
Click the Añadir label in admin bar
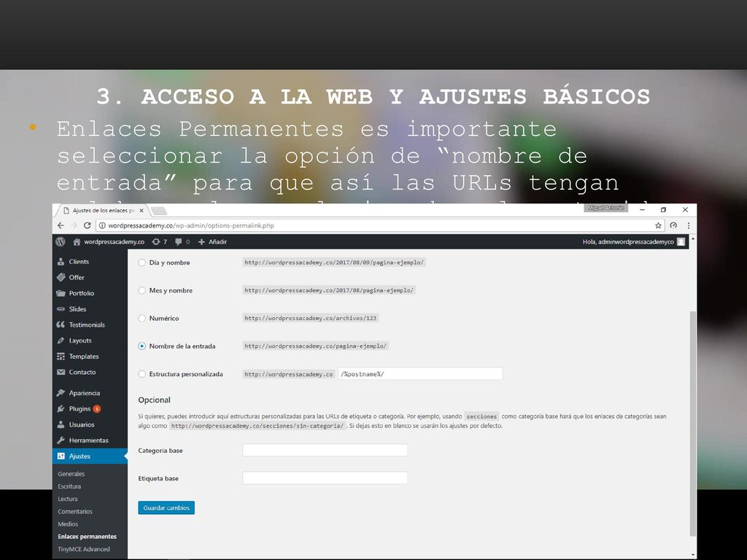(x=217, y=242)
